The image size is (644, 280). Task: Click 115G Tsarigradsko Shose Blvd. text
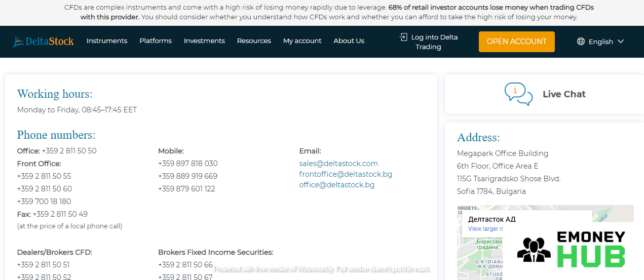click(x=509, y=179)
